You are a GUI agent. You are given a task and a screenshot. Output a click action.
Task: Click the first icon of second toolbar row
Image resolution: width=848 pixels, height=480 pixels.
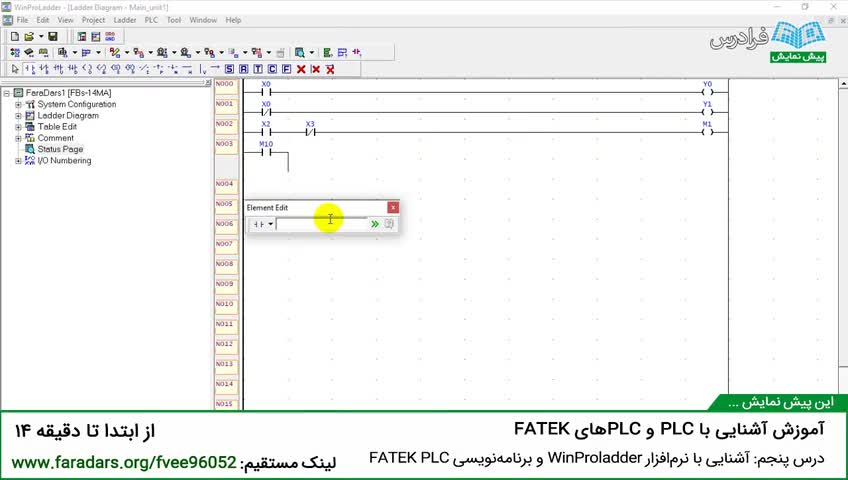[15, 52]
